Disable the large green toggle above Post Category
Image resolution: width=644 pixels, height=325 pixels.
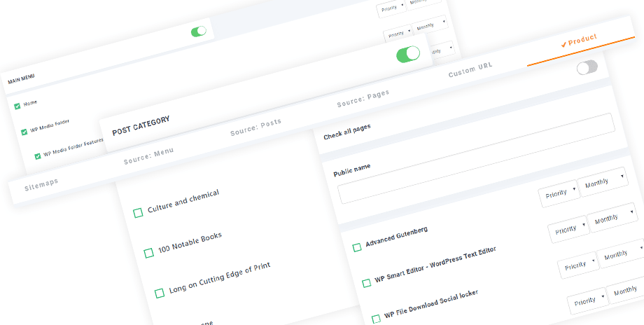408,54
